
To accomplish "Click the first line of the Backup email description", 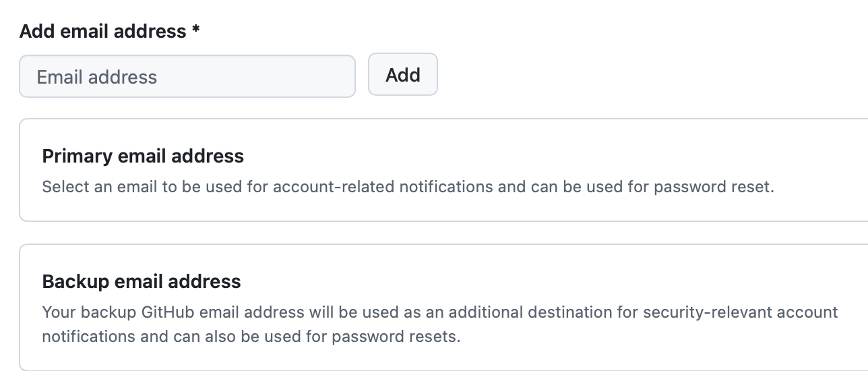I will [439, 312].
